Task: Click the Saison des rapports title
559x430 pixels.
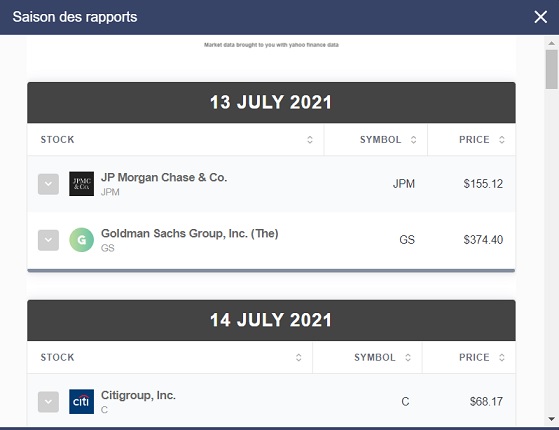Action: click(75, 17)
